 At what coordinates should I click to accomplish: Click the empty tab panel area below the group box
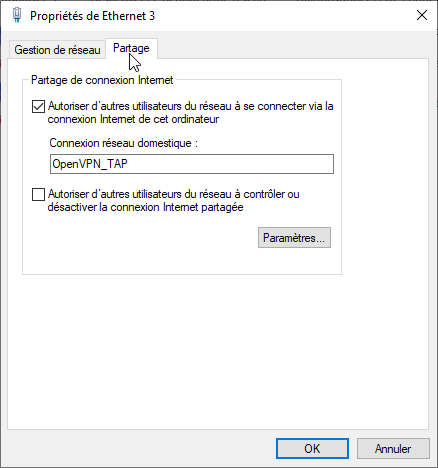pos(218,352)
